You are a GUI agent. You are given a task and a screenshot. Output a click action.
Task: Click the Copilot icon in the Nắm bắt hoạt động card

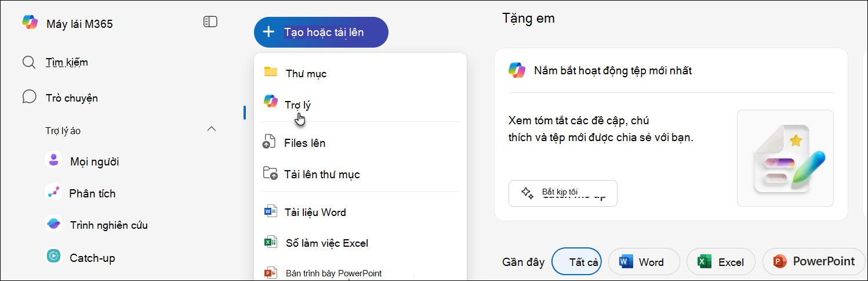pyautogui.click(x=517, y=70)
